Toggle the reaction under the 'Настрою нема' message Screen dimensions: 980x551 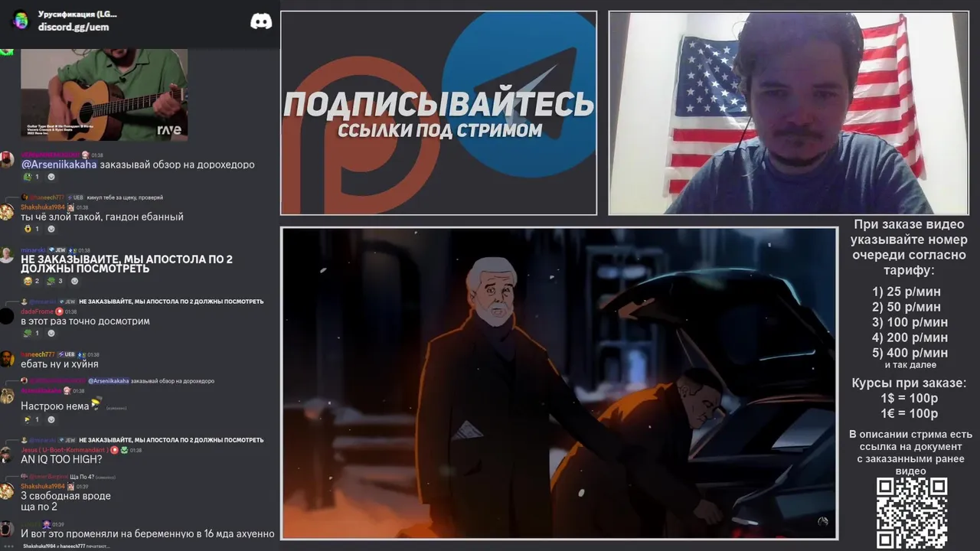tap(31, 419)
